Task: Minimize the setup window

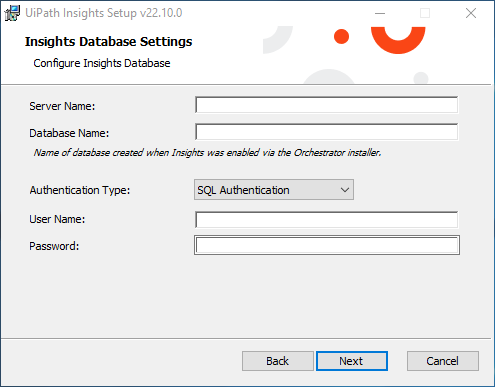Action: (x=380, y=13)
